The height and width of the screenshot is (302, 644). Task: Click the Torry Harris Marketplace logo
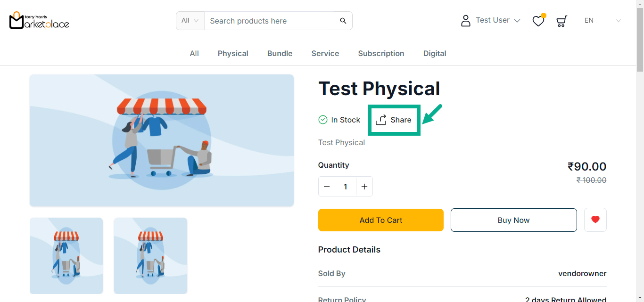tap(39, 20)
